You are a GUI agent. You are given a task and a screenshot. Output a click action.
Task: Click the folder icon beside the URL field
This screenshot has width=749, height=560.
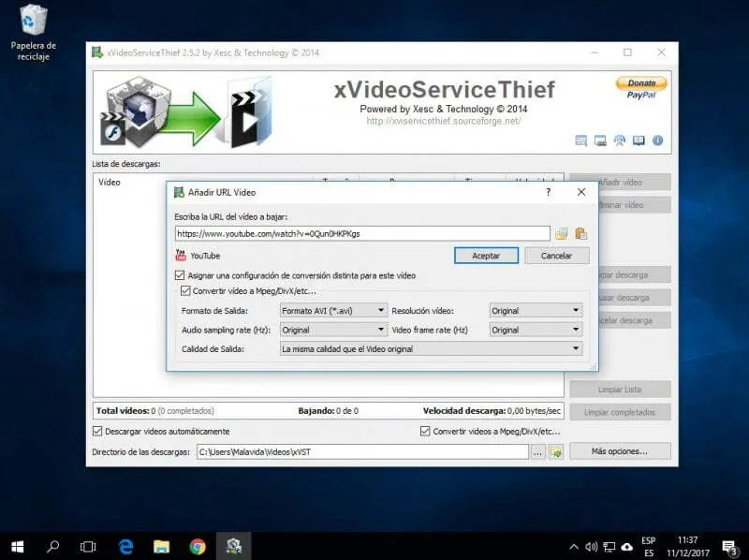click(x=562, y=233)
